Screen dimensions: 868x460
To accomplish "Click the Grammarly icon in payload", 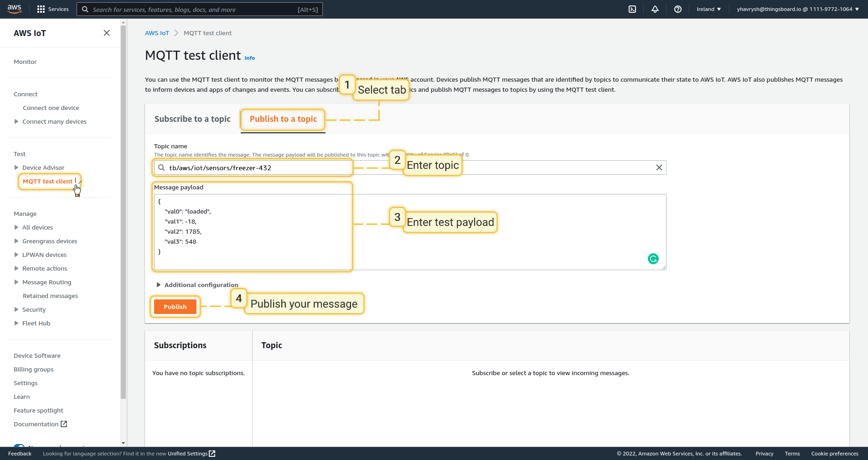I will click(653, 259).
